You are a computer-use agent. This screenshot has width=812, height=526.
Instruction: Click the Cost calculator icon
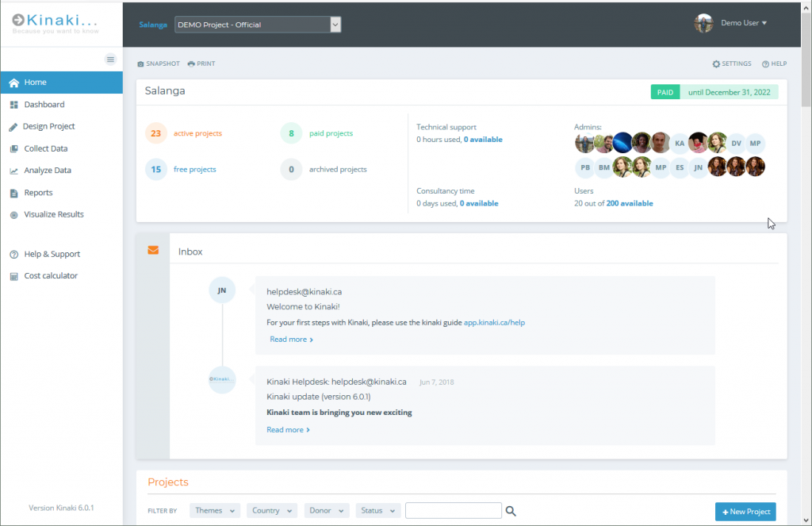click(x=14, y=277)
